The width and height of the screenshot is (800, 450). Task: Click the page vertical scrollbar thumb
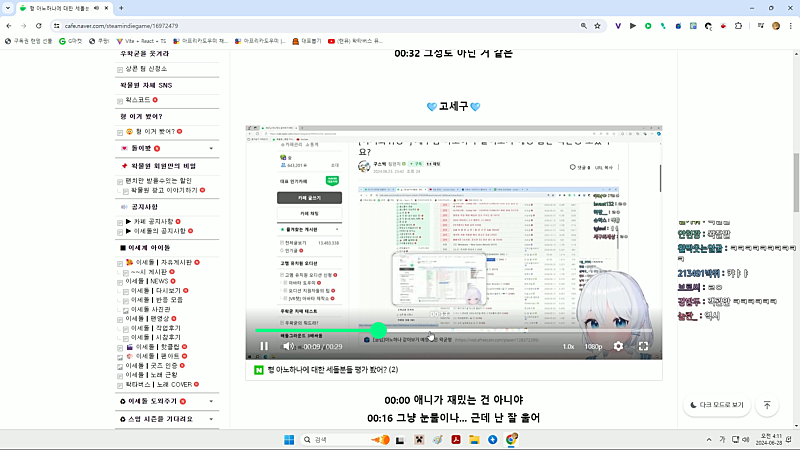(x=796, y=182)
